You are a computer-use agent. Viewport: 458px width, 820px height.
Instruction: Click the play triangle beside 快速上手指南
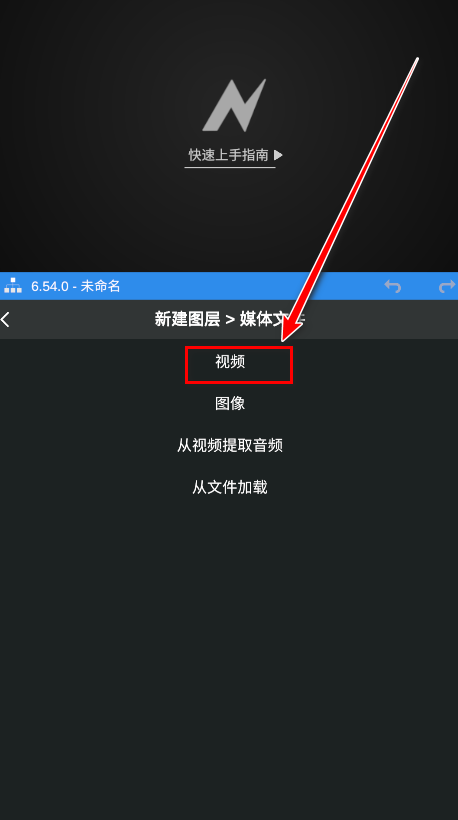click(278, 155)
